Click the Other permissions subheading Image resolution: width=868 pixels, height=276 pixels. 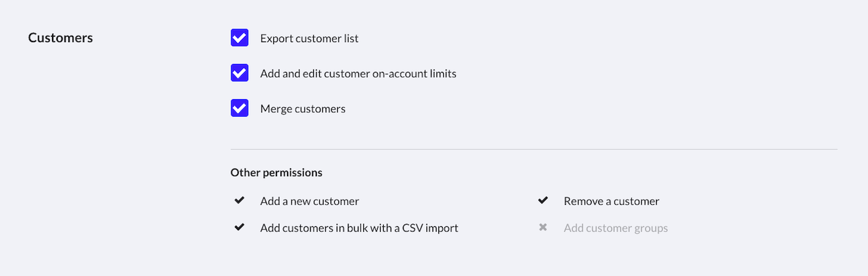coord(277,172)
